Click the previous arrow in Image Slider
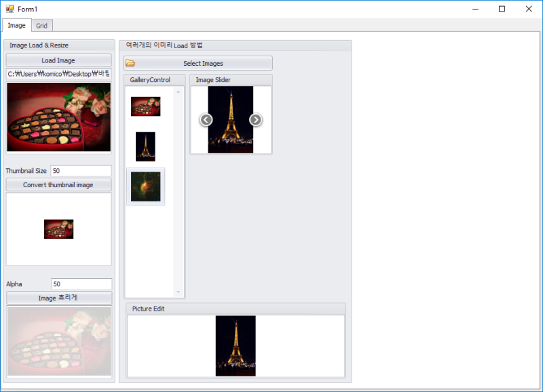This screenshot has height=392, width=543. click(206, 119)
